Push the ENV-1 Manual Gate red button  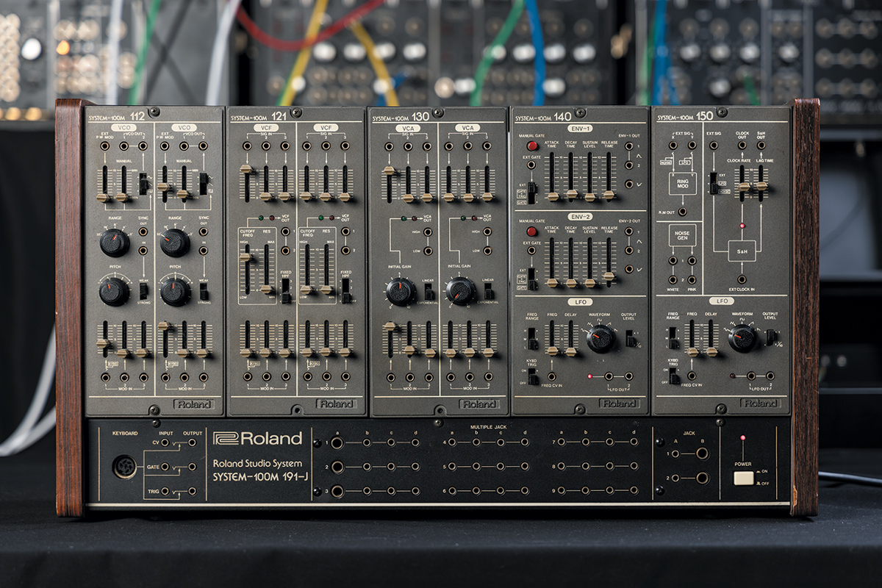[532, 146]
